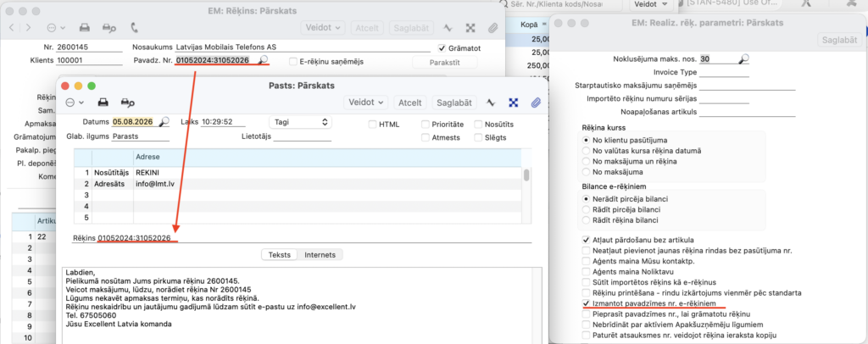This screenshot has width=868, height=344.
Task: Click the address list scrollbar in Pasts window
Action: [x=526, y=175]
